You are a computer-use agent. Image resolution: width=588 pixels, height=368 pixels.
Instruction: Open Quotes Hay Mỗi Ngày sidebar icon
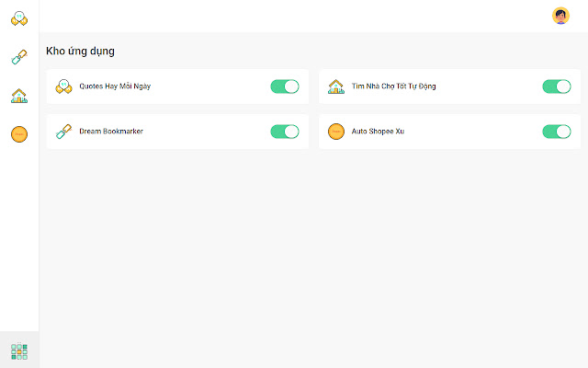tap(19, 17)
